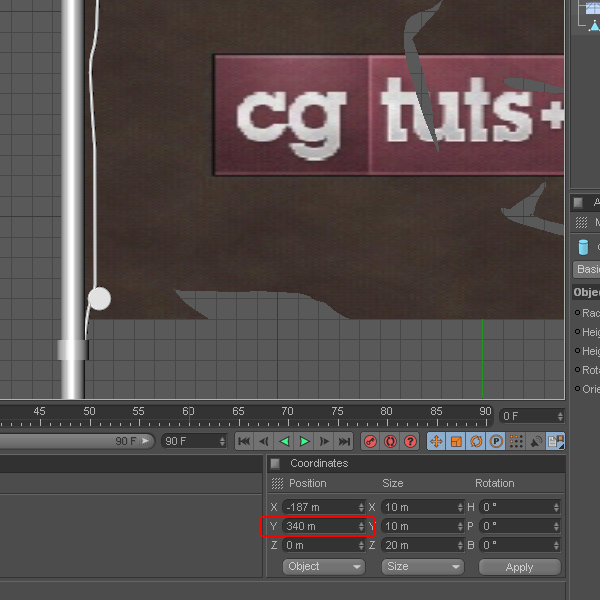Click the sound speaker icon in playback bar
This screenshot has height=600, width=600.
click(x=536, y=441)
